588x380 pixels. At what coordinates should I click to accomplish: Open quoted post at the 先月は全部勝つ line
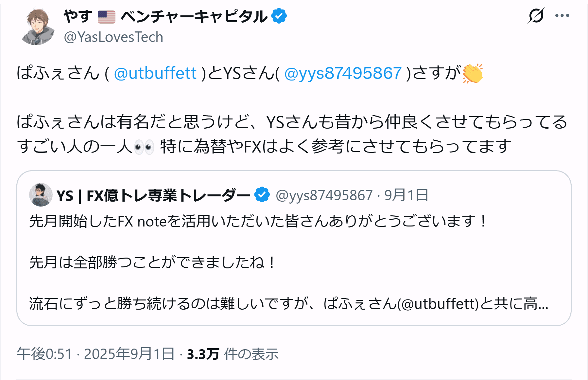152,262
